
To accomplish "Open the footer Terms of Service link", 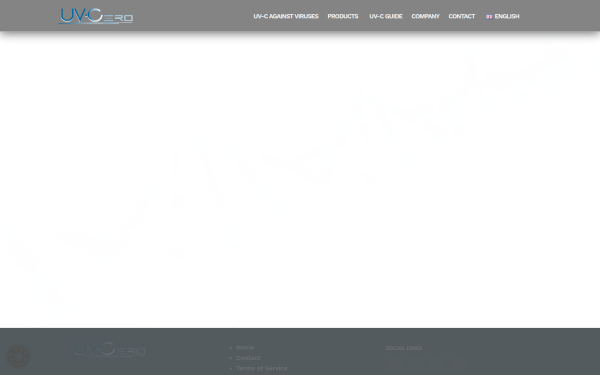I will click(262, 368).
